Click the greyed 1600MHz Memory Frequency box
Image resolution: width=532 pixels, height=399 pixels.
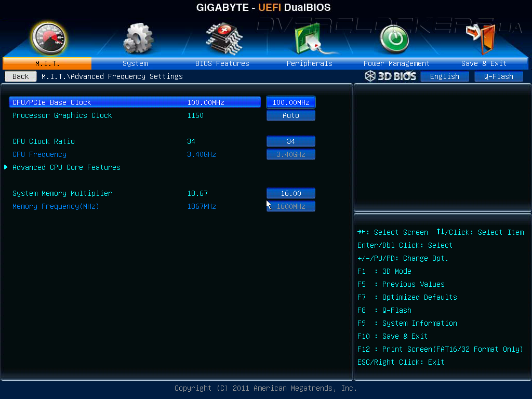pyautogui.click(x=291, y=206)
